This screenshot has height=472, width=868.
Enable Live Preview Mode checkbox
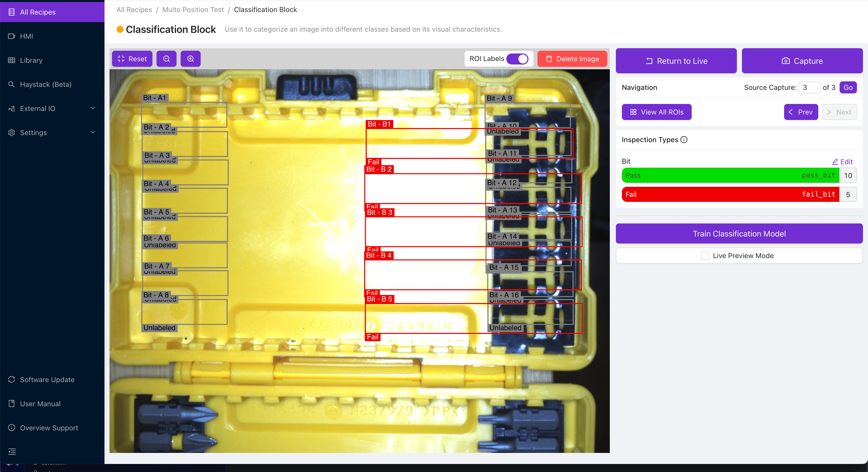[x=704, y=256]
